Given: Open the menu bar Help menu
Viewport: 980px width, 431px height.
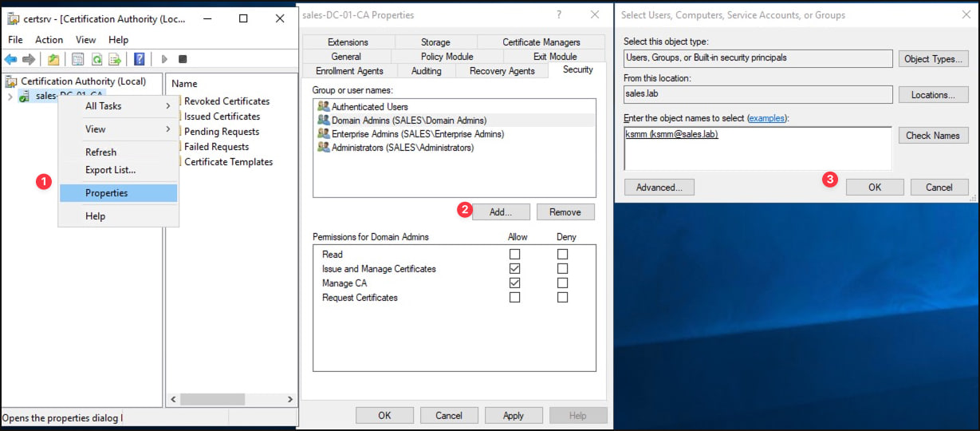Looking at the screenshot, I should pos(118,40).
